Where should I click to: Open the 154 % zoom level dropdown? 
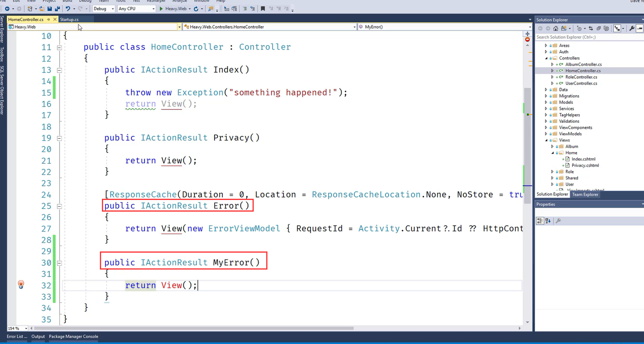[26, 328]
